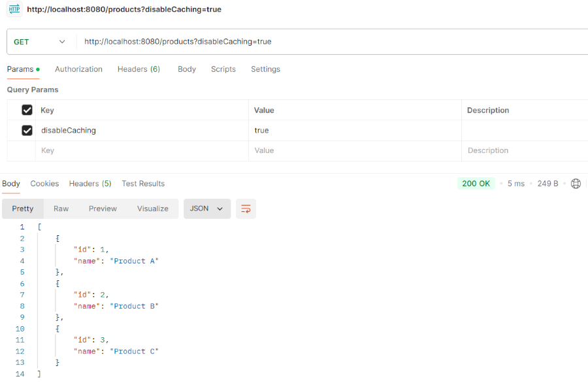Select the Scripts tab

(223, 69)
